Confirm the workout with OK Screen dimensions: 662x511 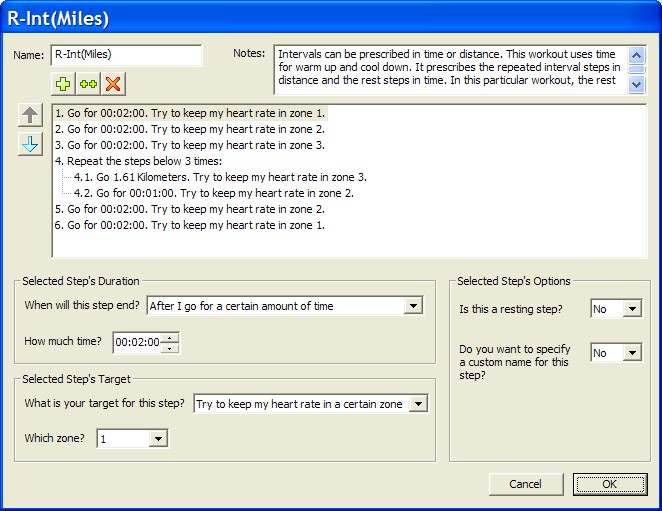click(610, 484)
